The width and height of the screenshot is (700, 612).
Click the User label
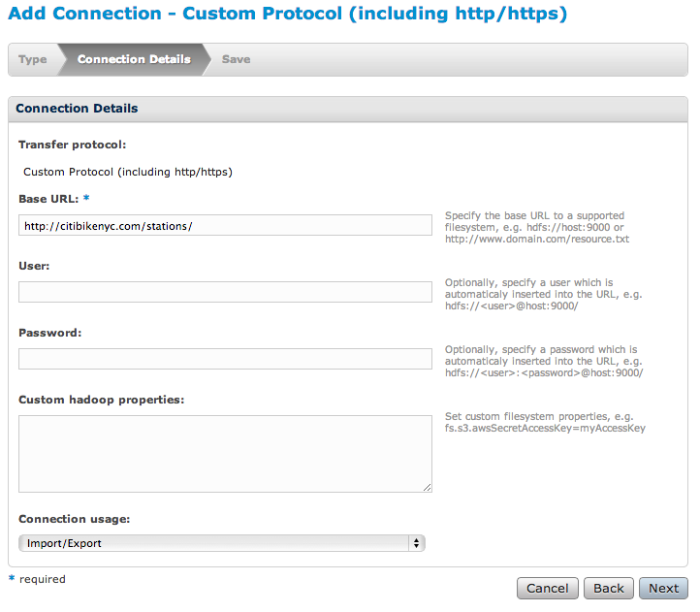[34, 265]
